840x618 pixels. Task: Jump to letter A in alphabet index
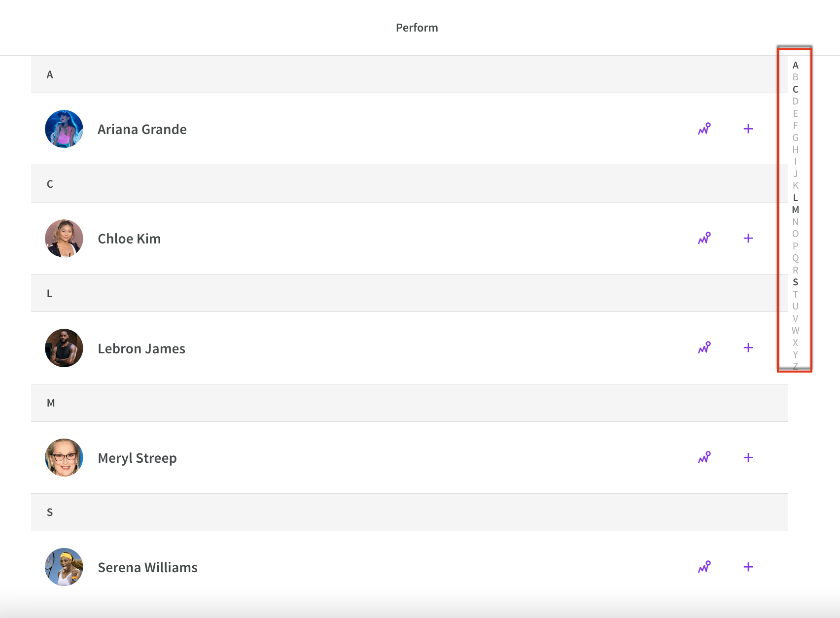click(x=795, y=65)
